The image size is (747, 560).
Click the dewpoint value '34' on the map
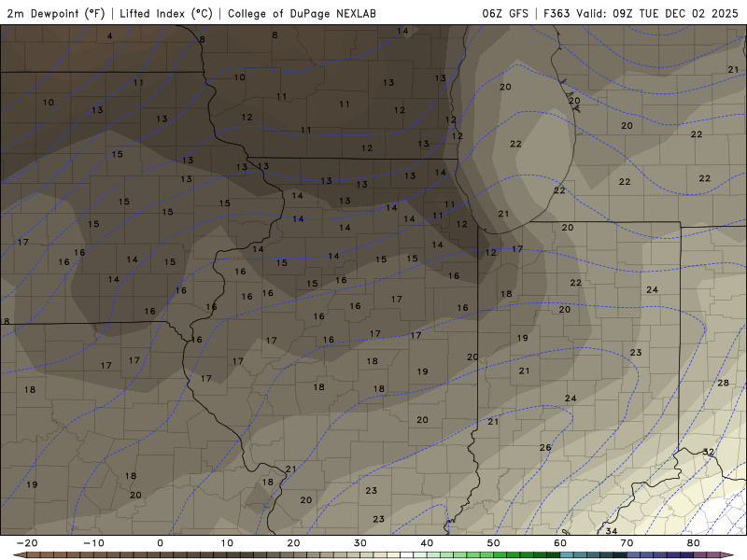point(612,530)
